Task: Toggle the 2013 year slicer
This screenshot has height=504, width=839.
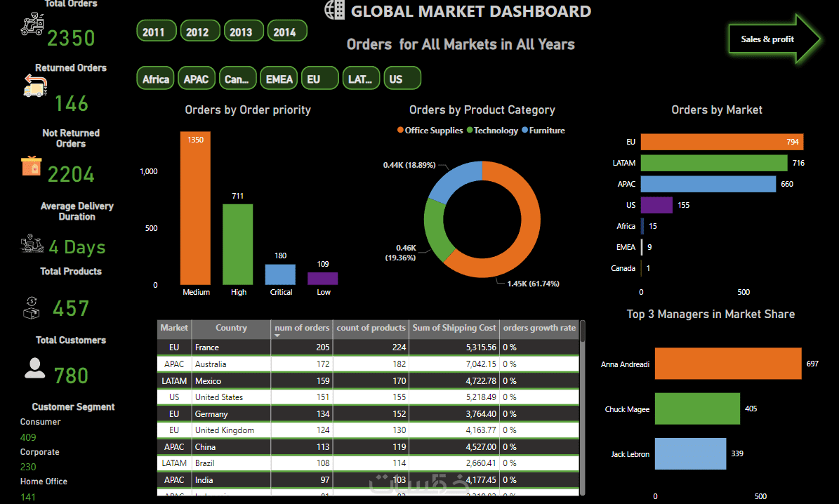Action: coord(244,31)
